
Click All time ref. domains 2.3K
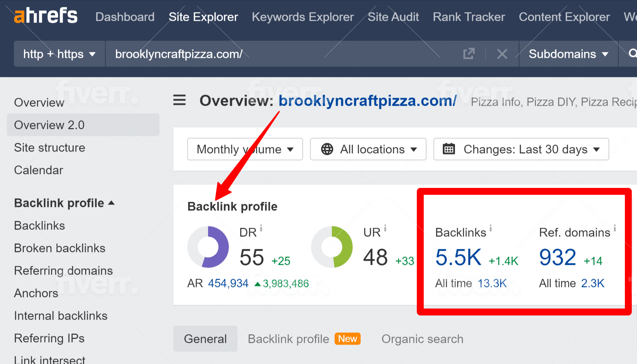tap(593, 283)
